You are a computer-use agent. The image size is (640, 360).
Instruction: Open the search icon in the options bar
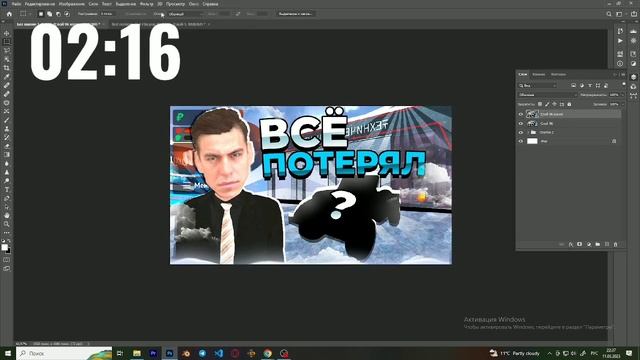609,14
